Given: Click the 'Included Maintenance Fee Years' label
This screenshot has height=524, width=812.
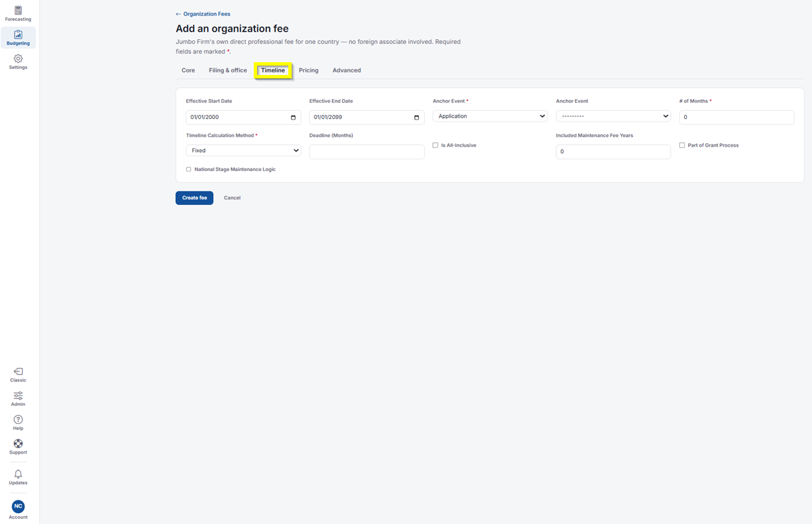Looking at the screenshot, I should tap(595, 136).
